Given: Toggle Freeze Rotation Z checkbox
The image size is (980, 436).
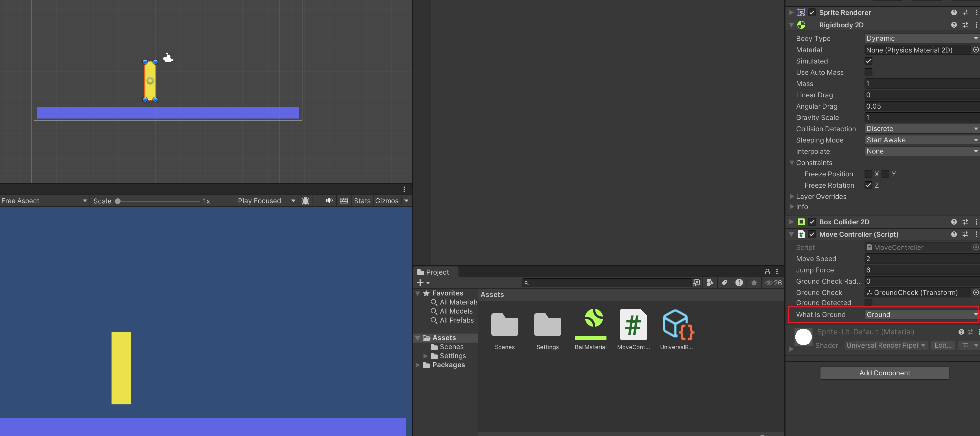Looking at the screenshot, I should 868,185.
